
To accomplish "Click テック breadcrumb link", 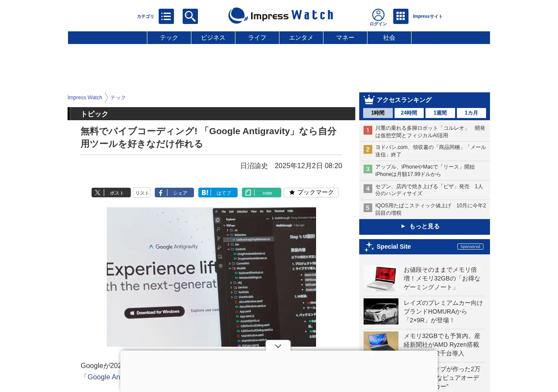I will tap(118, 98).
